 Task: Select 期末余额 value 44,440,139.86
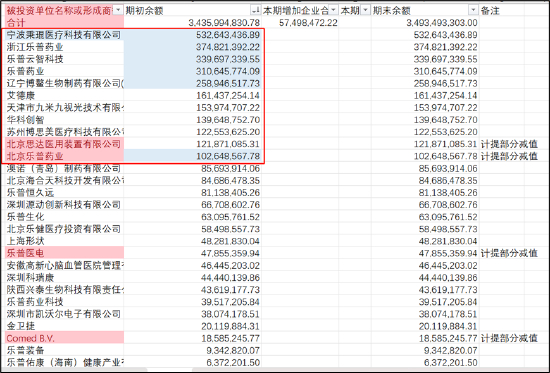448,278
